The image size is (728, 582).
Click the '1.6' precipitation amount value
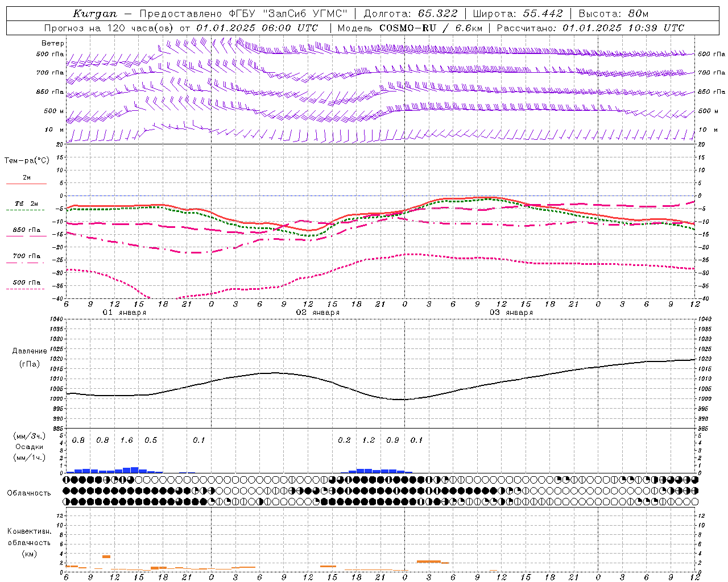click(x=126, y=440)
